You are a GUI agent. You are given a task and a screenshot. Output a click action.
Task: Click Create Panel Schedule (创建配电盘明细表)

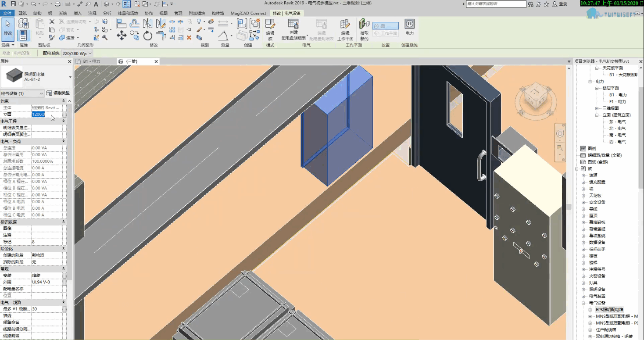coord(293,29)
